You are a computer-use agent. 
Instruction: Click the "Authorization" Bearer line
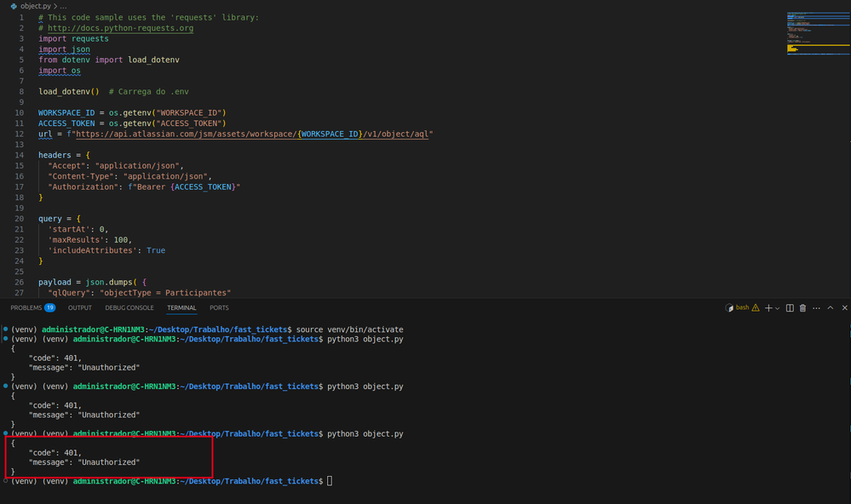click(x=144, y=186)
